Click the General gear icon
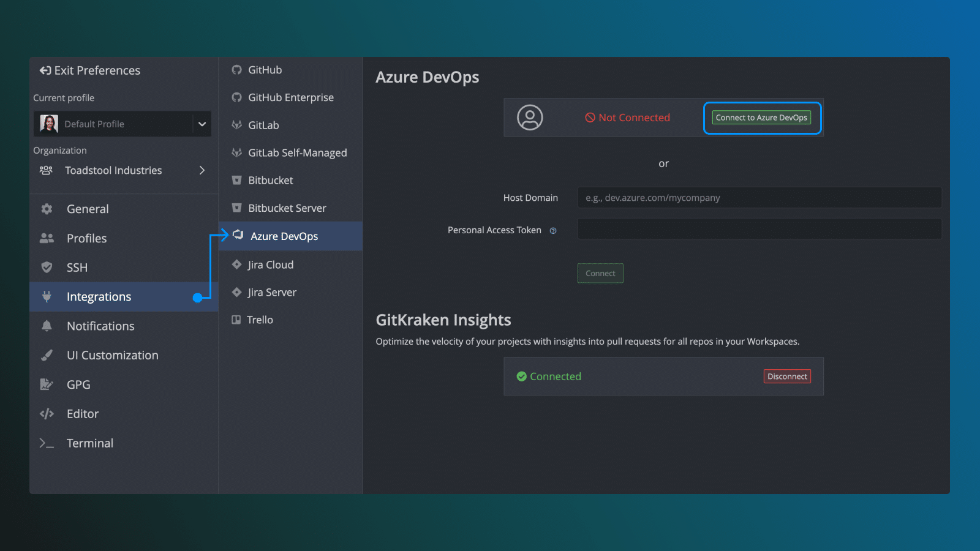Image resolution: width=980 pixels, height=551 pixels. [47, 209]
